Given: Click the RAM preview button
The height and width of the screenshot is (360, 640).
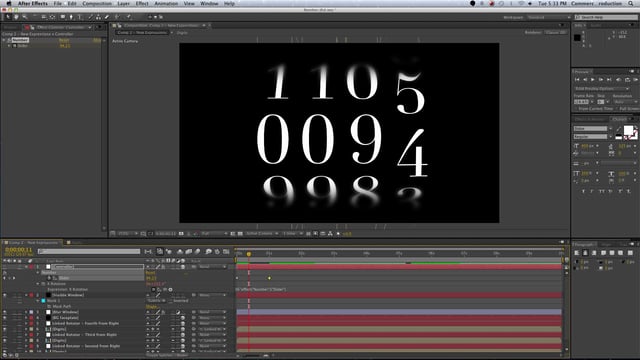Looking at the screenshot, I should [636, 80].
